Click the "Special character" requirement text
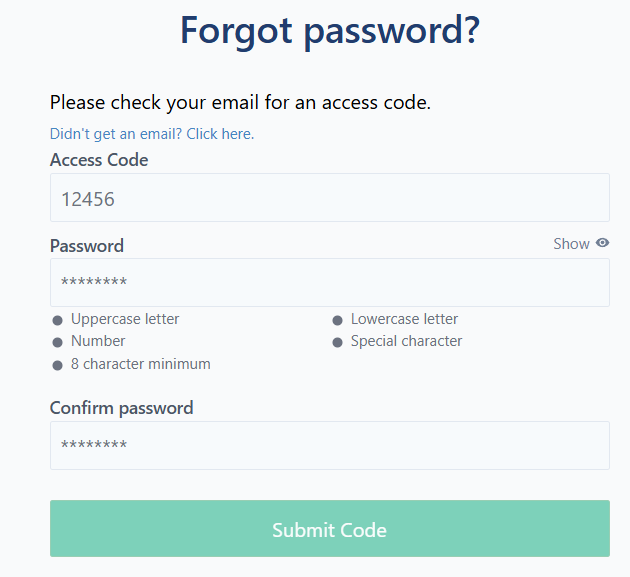630x577 pixels. tap(406, 341)
